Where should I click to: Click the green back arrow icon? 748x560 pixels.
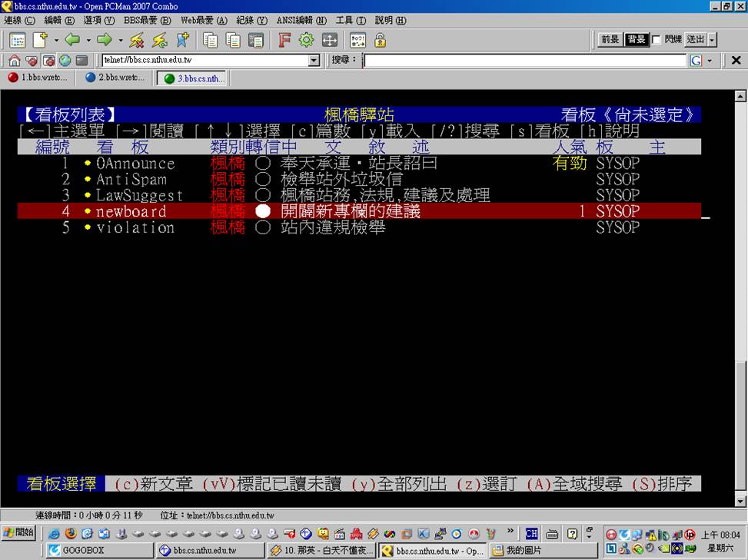pos(72,40)
